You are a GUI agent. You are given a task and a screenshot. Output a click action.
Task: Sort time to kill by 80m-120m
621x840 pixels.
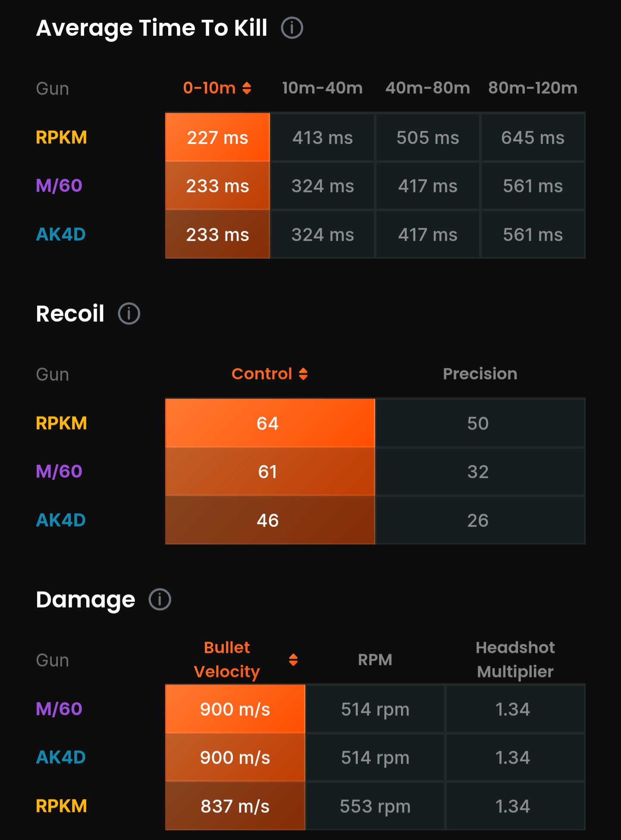click(x=533, y=88)
